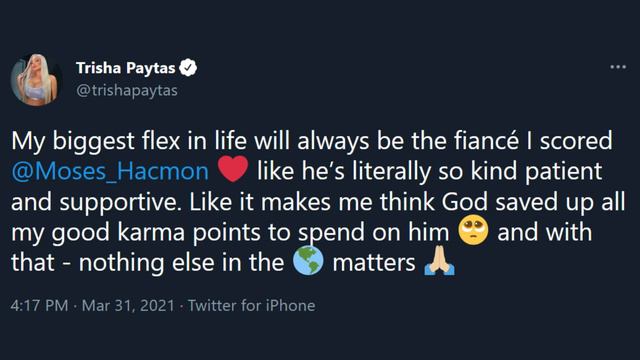Click the word matters in the tweet
This screenshot has width=640, height=360.
374,263
